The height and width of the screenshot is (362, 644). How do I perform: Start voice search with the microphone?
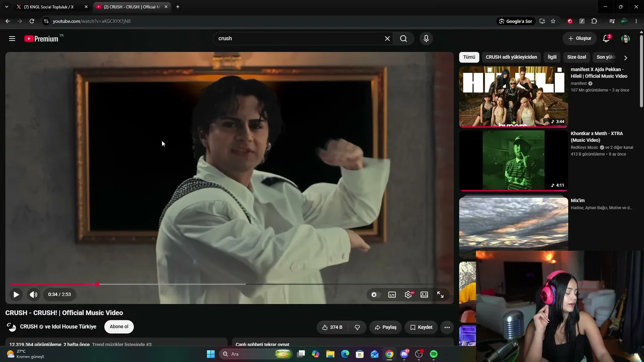(x=426, y=39)
